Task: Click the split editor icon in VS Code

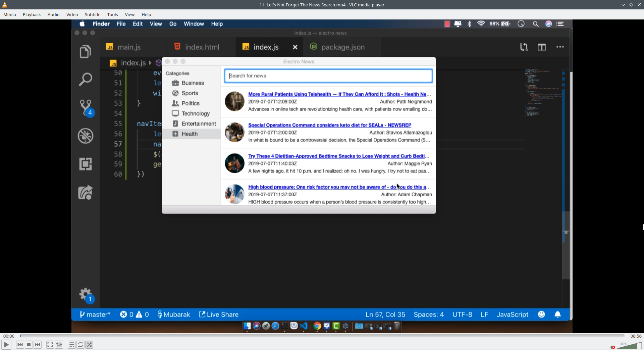Action: 542,47
